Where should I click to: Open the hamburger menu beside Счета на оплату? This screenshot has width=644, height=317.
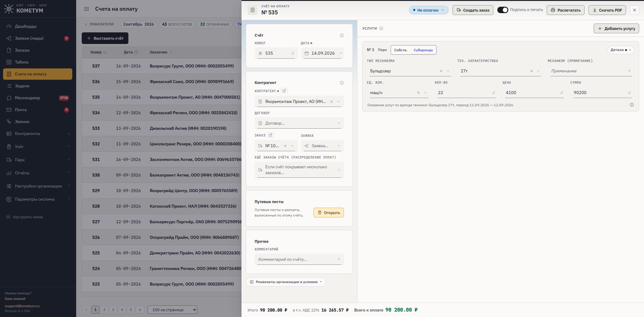tap(87, 9)
